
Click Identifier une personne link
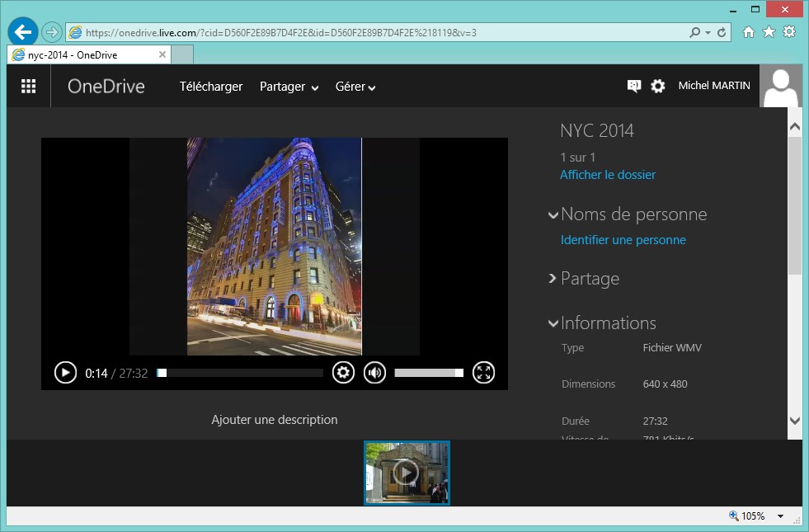pyautogui.click(x=623, y=240)
